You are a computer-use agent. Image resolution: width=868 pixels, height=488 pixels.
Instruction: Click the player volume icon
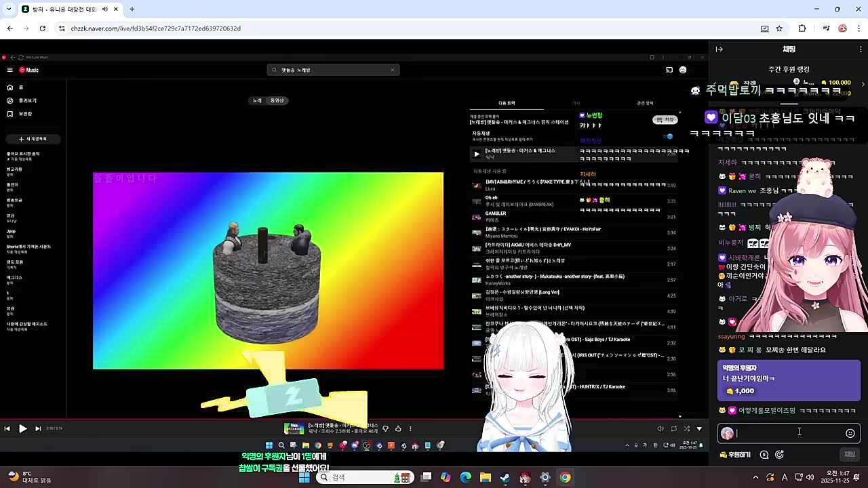tap(660, 428)
